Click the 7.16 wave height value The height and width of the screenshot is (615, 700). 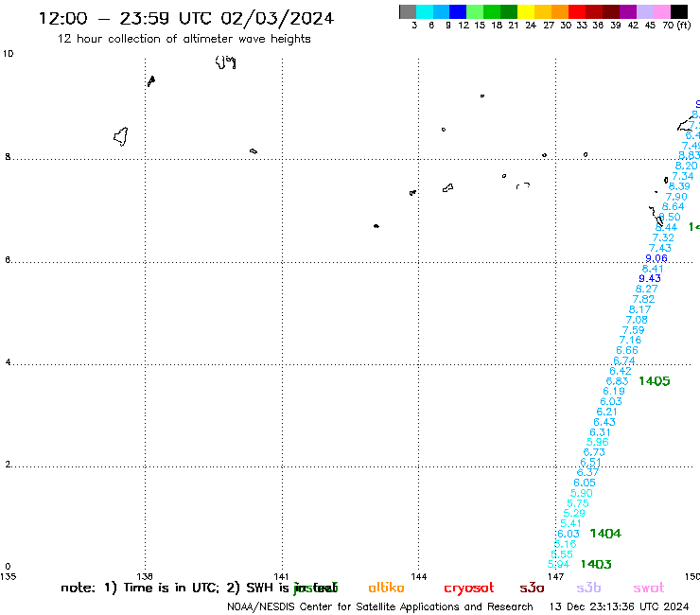(x=630, y=340)
